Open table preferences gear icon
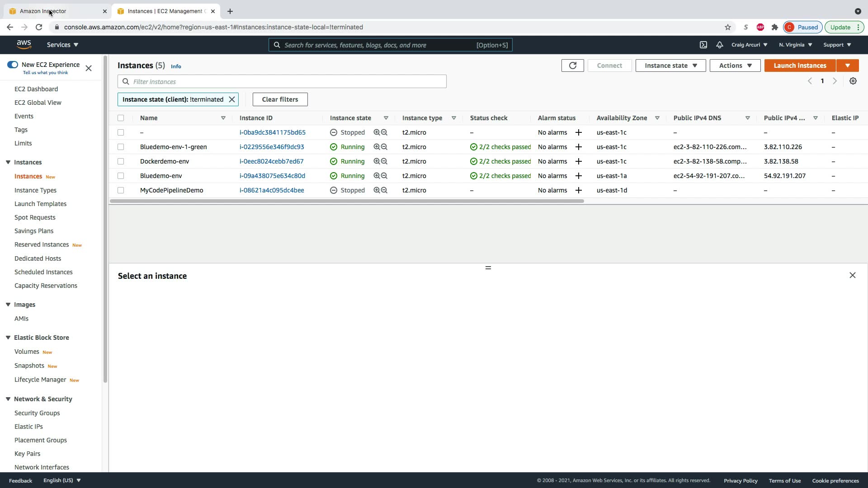The image size is (868, 488). pyautogui.click(x=853, y=81)
